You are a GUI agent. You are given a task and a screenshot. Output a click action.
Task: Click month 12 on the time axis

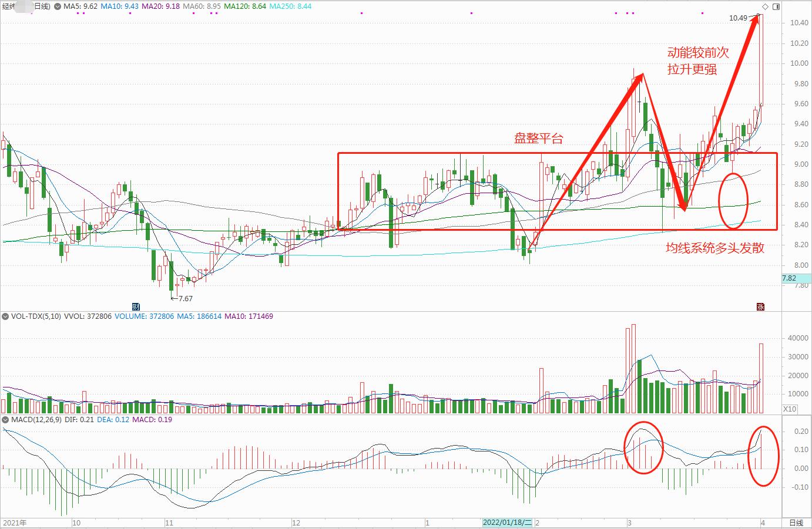point(296,523)
